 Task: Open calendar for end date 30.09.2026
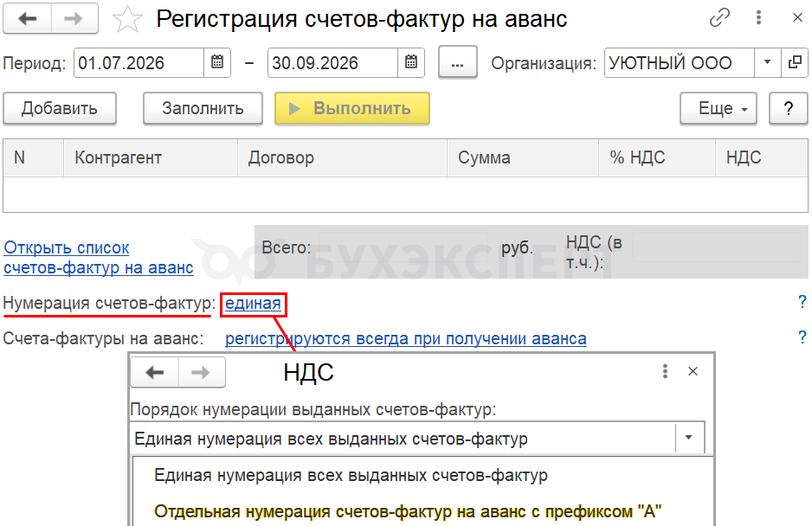coord(411,62)
